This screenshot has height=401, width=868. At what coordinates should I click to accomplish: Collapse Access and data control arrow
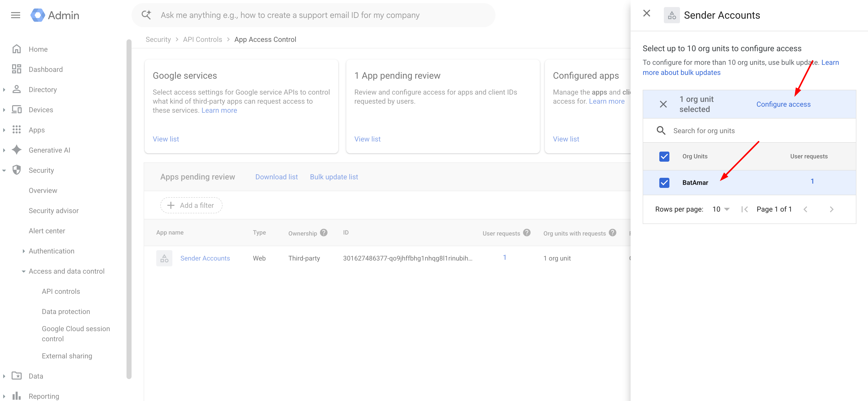24,271
